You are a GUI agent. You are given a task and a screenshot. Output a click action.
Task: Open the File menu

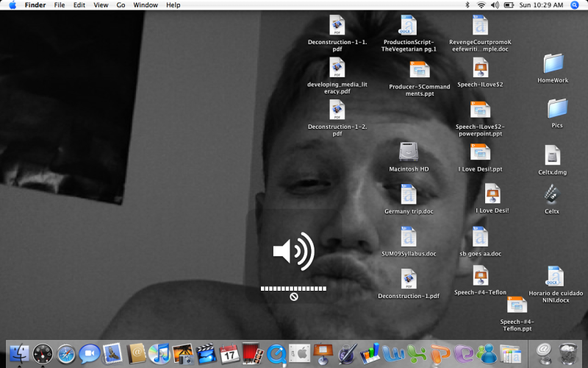click(x=59, y=5)
